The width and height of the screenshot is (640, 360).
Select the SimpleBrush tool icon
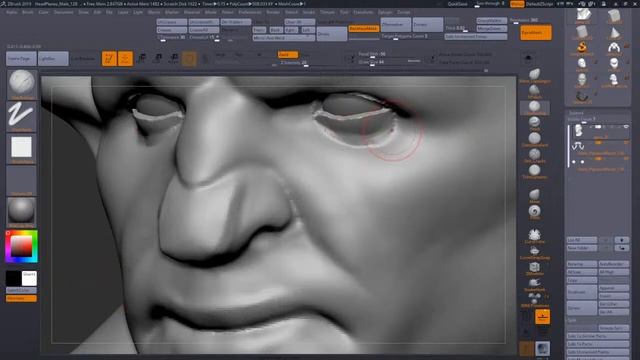tap(582, 48)
